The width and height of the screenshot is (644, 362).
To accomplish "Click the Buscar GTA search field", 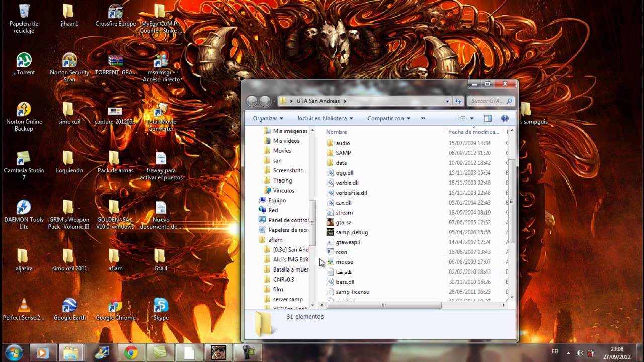I will 491,101.
